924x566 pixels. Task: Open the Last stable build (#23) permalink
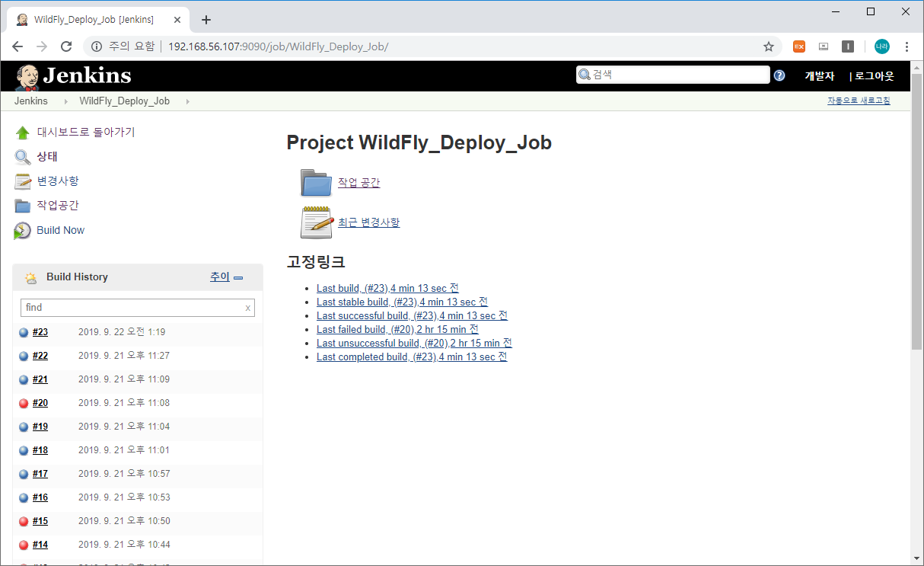[x=402, y=302]
